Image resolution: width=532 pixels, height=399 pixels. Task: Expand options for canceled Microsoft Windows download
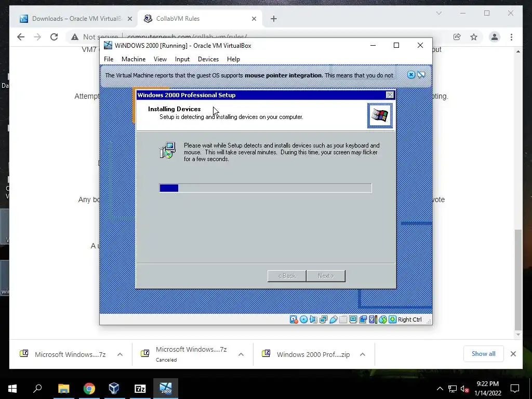point(241,354)
